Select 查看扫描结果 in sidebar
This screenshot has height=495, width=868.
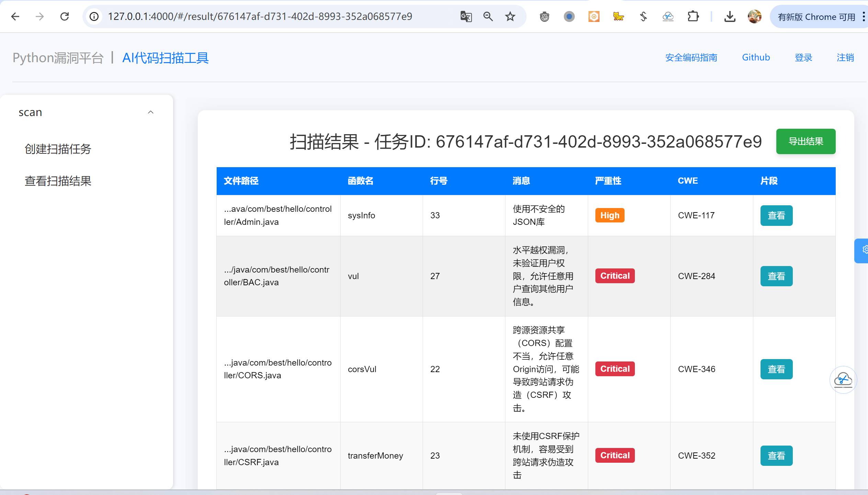click(58, 181)
